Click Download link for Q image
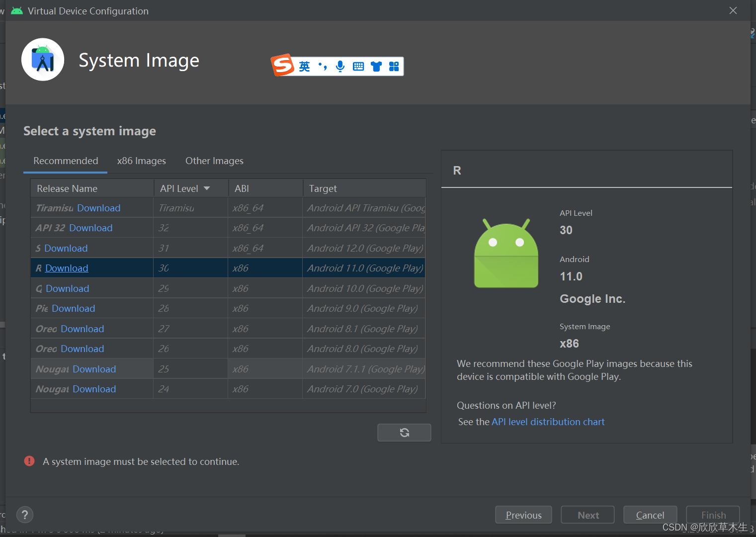Viewport: 756px width, 537px height. pyautogui.click(x=68, y=288)
